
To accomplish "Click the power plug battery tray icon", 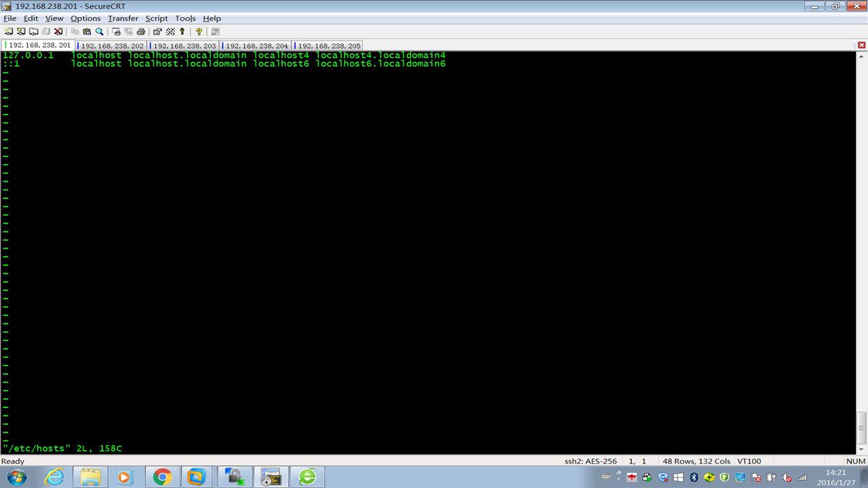I will pyautogui.click(x=772, y=477).
